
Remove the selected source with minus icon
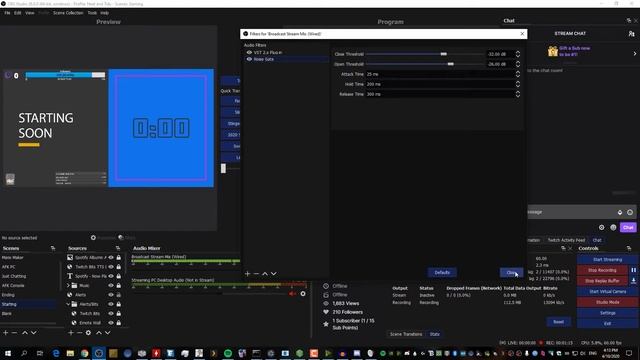click(79, 333)
